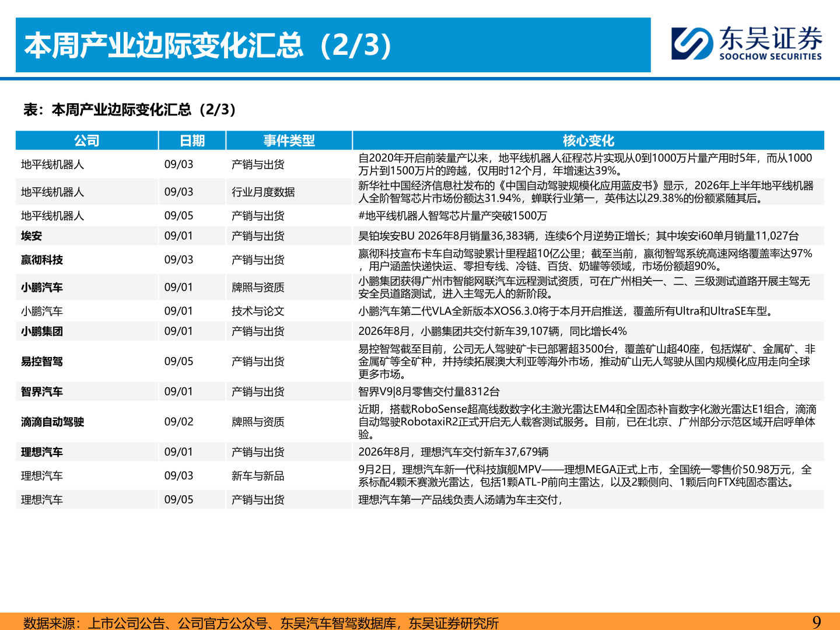Select the 行业月度数据 event type cell
Screen dimensions: 840x630
[x=263, y=192]
